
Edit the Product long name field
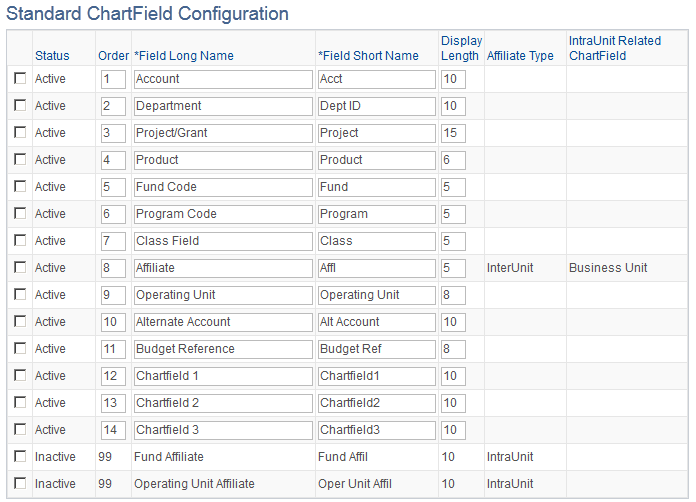pyautogui.click(x=223, y=160)
